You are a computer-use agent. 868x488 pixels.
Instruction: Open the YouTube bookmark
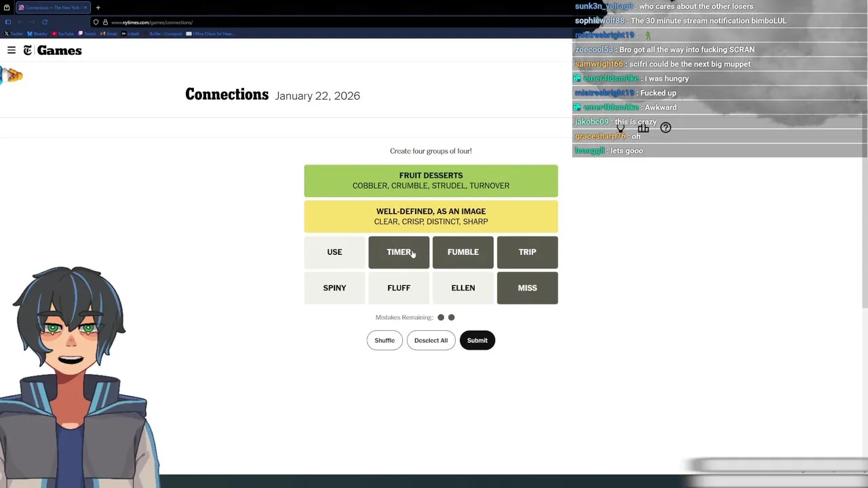[62, 34]
